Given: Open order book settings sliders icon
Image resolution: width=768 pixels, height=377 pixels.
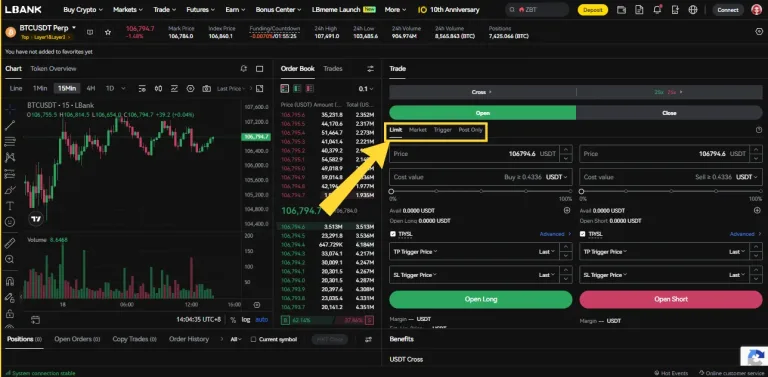Looking at the screenshot, I should click(370, 69).
